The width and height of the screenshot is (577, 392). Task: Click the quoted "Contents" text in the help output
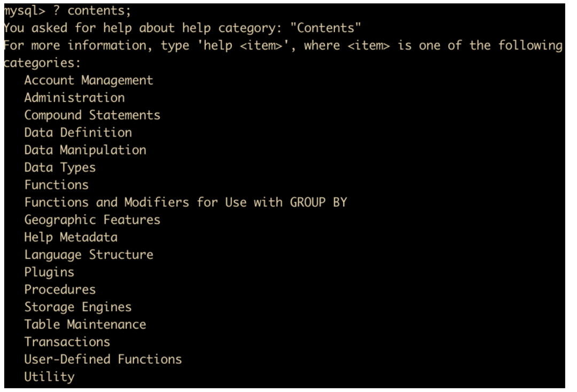click(326, 28)
